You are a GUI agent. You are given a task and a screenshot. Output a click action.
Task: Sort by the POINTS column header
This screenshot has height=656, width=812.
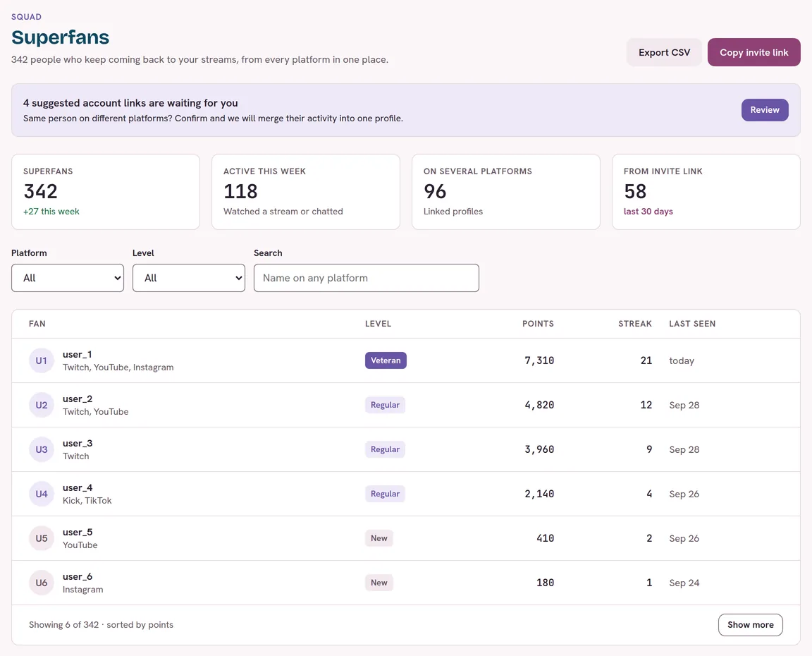pyautogui.click(x=538, y=324)
